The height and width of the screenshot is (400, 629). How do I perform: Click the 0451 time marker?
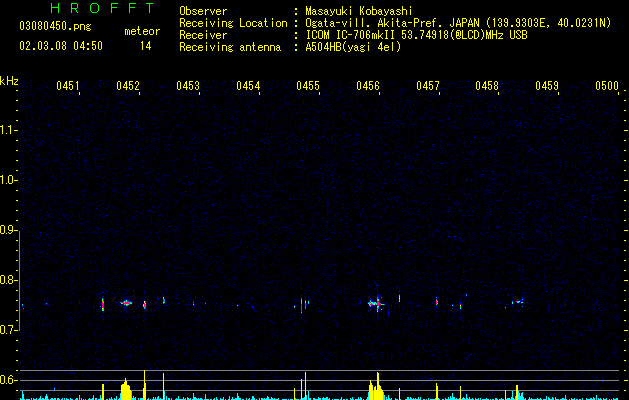point(68,86)
